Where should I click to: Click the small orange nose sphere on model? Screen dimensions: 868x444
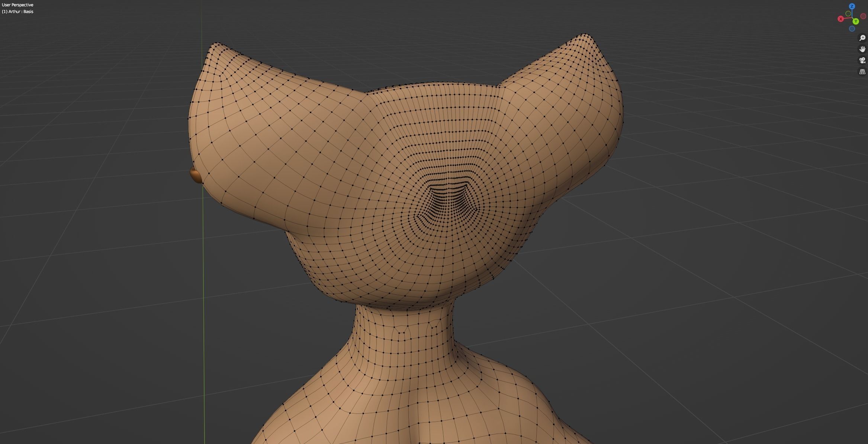pyautogui.click(x=196, y=175)
